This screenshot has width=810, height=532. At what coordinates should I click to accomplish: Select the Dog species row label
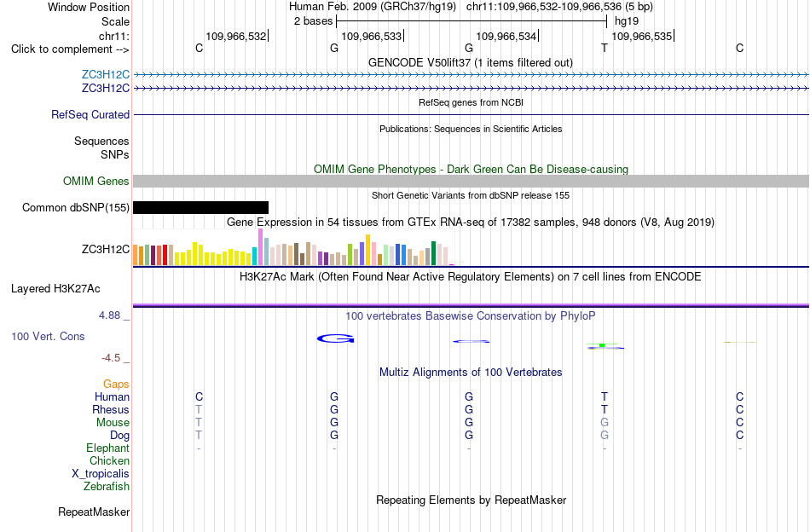[119, 436]
